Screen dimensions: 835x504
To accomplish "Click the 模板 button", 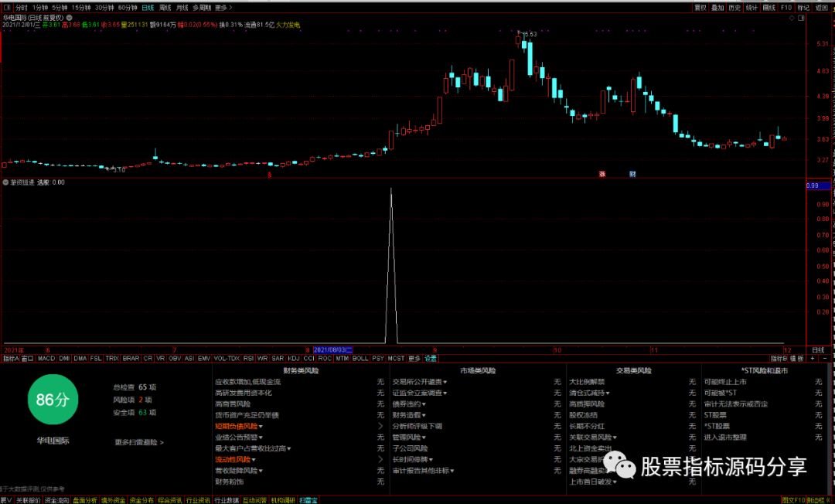I will tap(796, 359).
